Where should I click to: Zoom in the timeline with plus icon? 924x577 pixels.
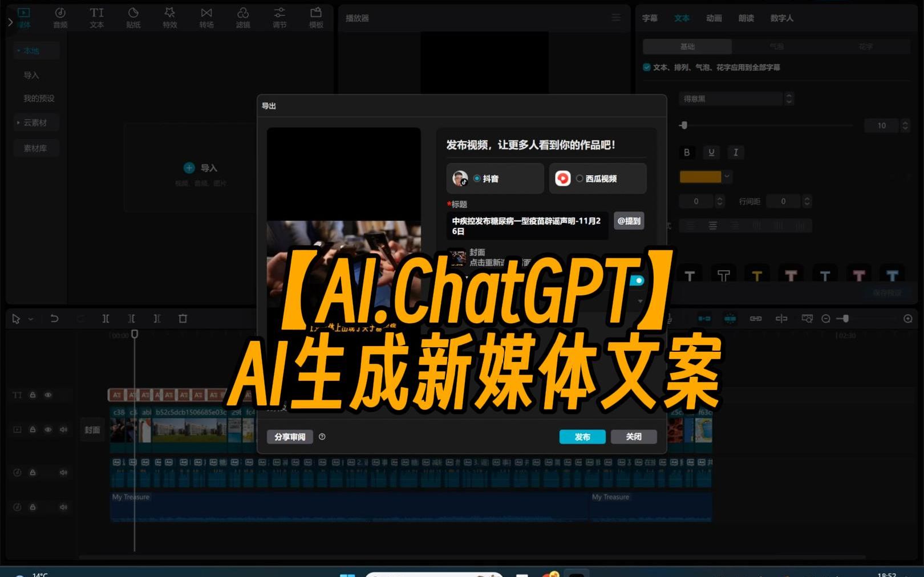[908, 319]
